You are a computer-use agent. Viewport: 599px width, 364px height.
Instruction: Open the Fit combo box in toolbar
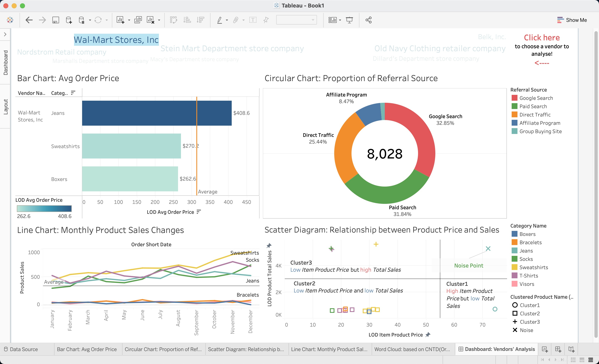(x=296, y=20)
